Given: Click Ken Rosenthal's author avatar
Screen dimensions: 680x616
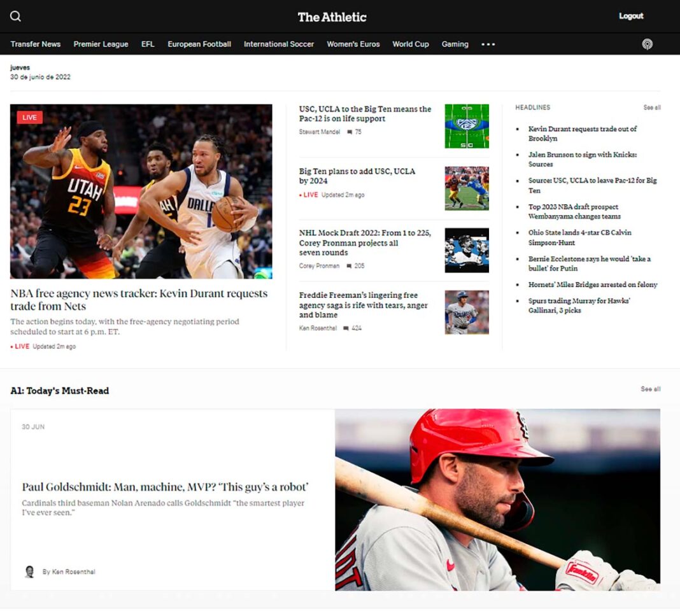Looking at the screenshot, I should pos(29,571).
